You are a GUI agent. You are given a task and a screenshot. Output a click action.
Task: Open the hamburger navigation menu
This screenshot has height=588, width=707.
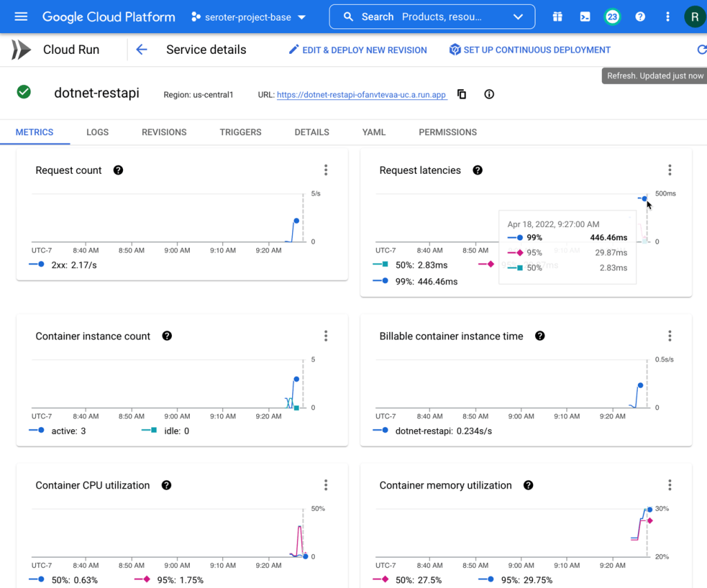[21, 17]
